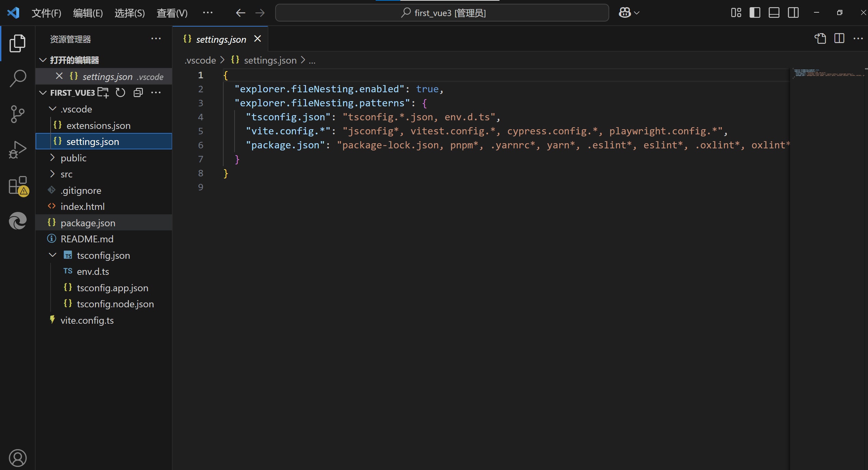Open the 文件(F) menu
Viewport: 868px width, 470px height.
tap(46, 13)
